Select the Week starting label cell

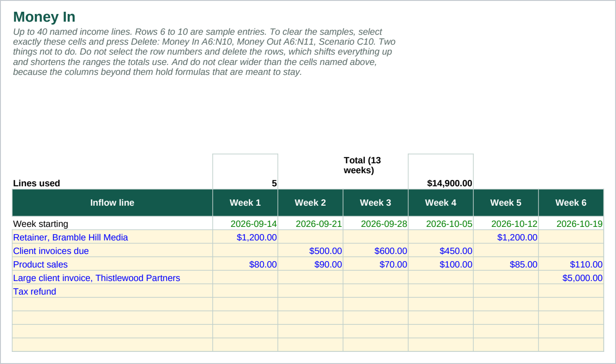[112, 224]
